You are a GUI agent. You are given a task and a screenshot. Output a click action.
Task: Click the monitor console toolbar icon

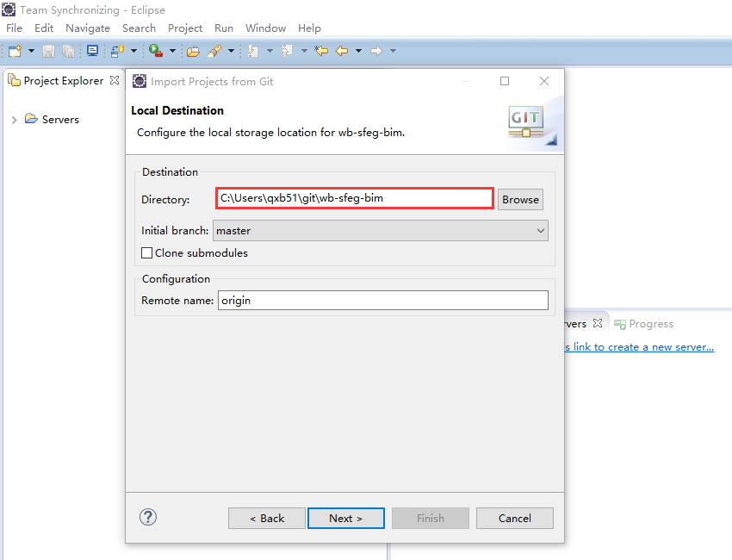coord(92,51)
